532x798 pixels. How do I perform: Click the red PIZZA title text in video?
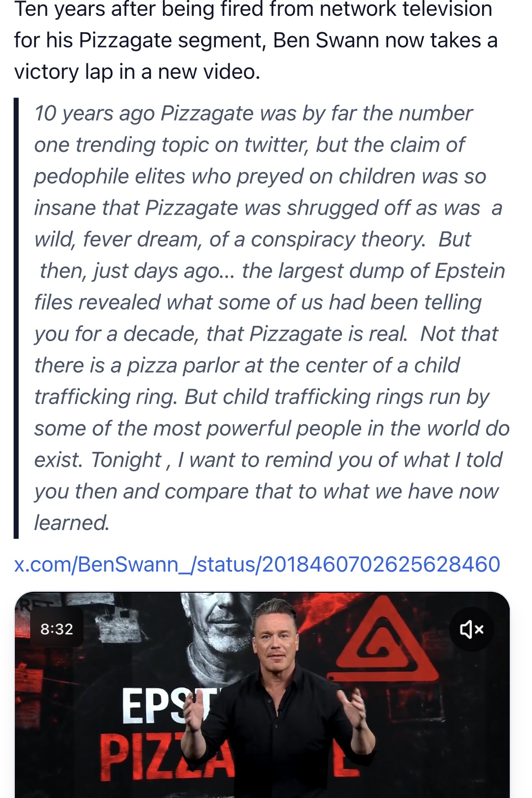click(x=165, y=757)
